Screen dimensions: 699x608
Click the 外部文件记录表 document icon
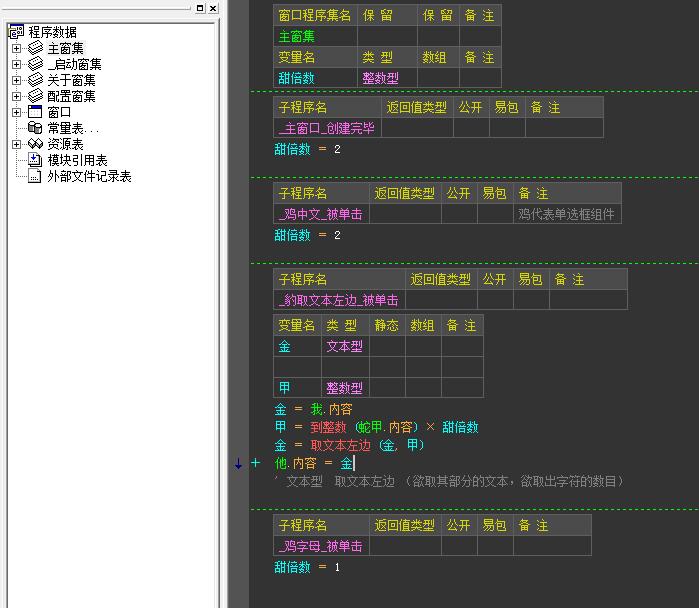pyautogui.click(x=36, y=176)
